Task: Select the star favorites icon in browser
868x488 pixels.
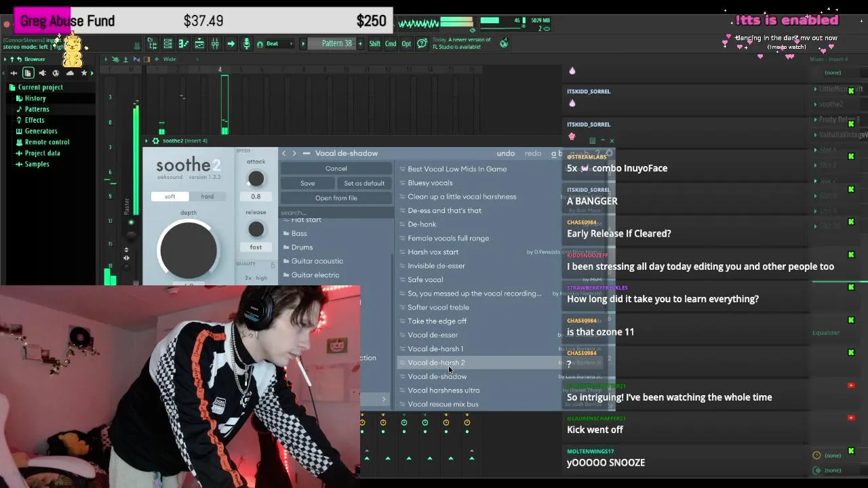Action: click(x=84, y=73)
